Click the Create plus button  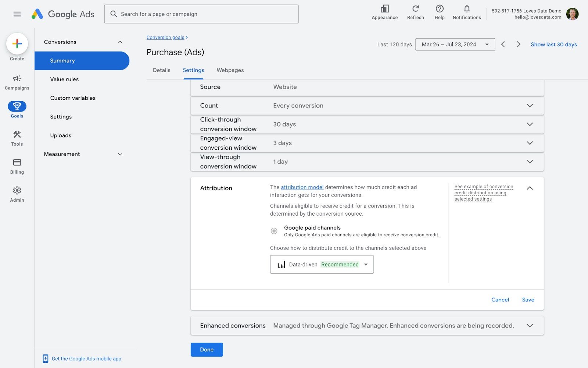[17, 44]
